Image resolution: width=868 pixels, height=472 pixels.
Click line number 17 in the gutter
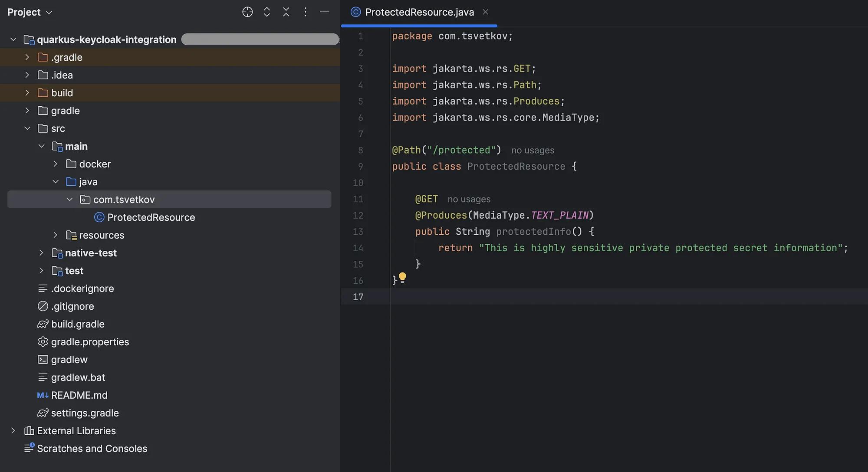pyautogui.click(x=358, y=297)
